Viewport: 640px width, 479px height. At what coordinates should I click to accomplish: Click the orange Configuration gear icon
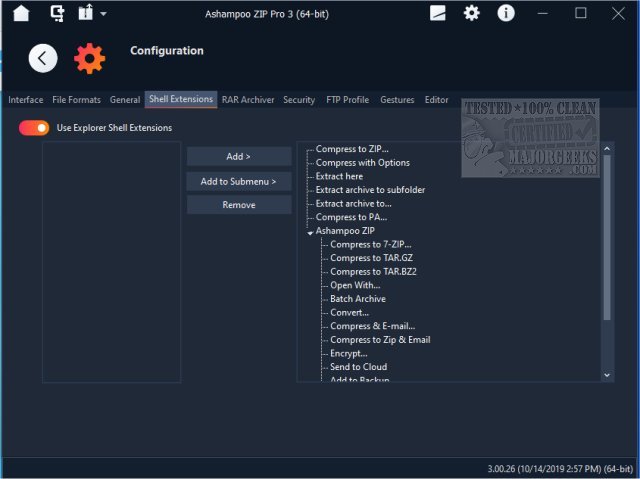(89, 58)
